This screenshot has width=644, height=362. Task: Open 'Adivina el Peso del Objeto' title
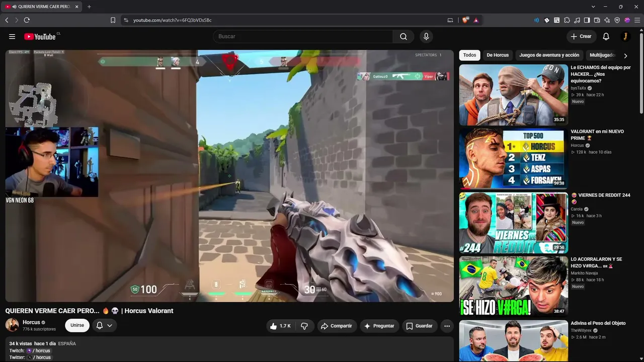[598, 323]
